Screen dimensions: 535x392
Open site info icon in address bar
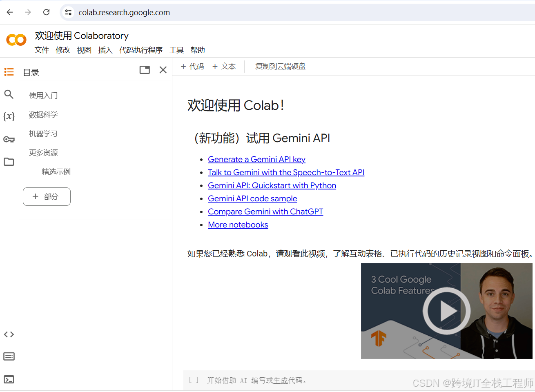69,12
